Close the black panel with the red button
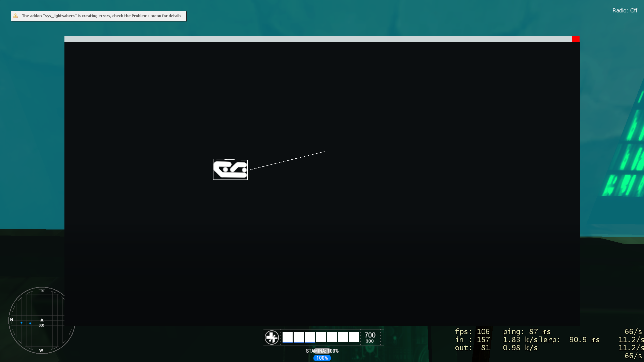 [x=576, y=39]
